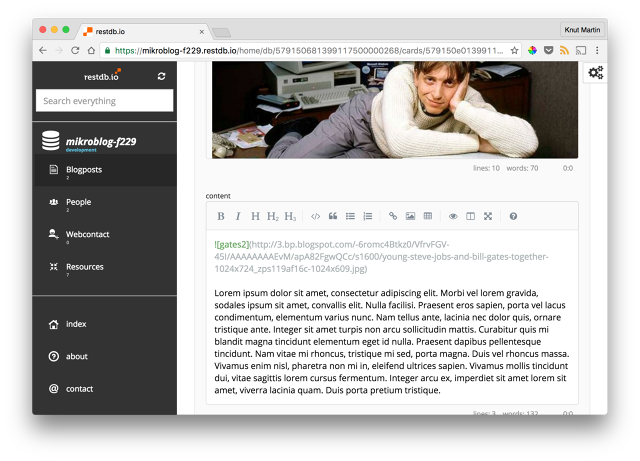This screenshot has height=461, width=640.
Task: Insert code block with code icon
Action: click(316, 216)
